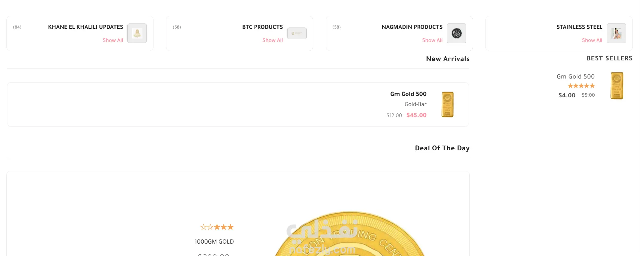The width and height of the screenshot is (644, 256).
Task: Open gold bar image in Best Sellers
Action: point(617,86)
